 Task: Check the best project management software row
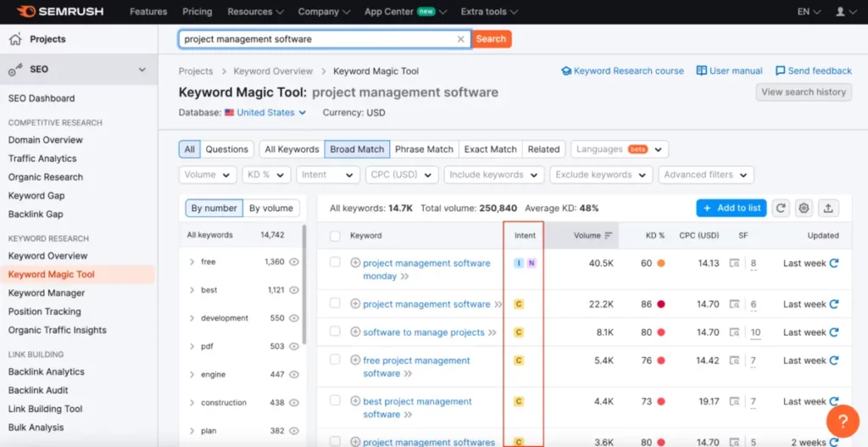(335, 400)
